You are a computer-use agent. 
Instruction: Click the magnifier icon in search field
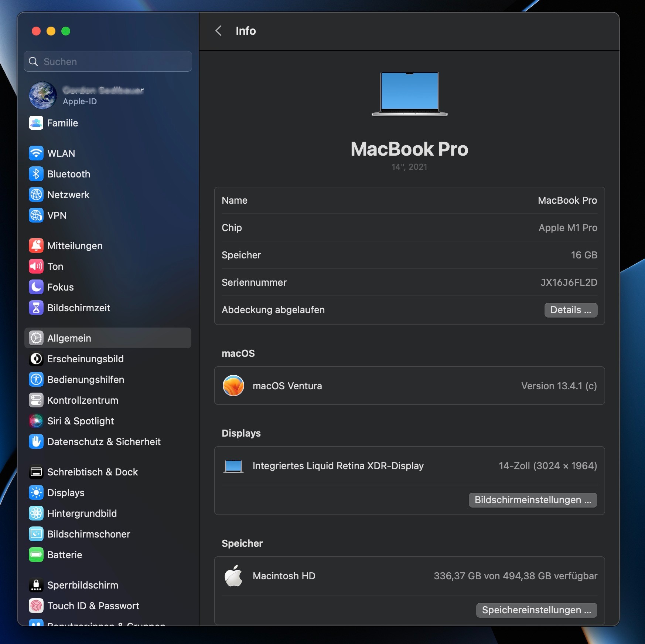coord(34,61)
